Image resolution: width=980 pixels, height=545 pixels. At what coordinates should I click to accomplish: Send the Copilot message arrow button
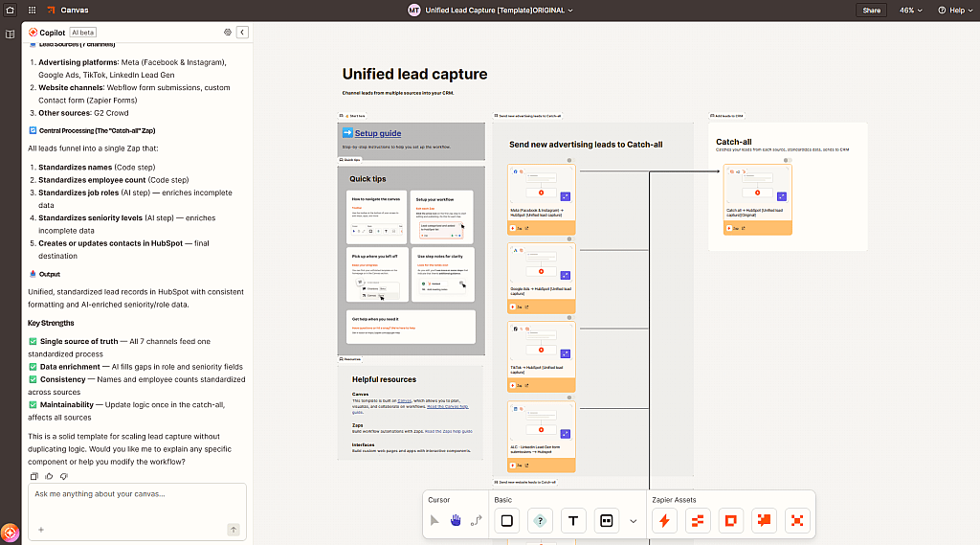(234, 530)
